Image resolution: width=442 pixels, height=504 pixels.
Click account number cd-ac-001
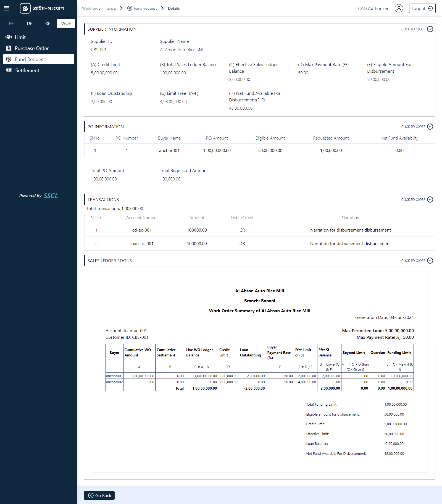(x=142, y=230)
